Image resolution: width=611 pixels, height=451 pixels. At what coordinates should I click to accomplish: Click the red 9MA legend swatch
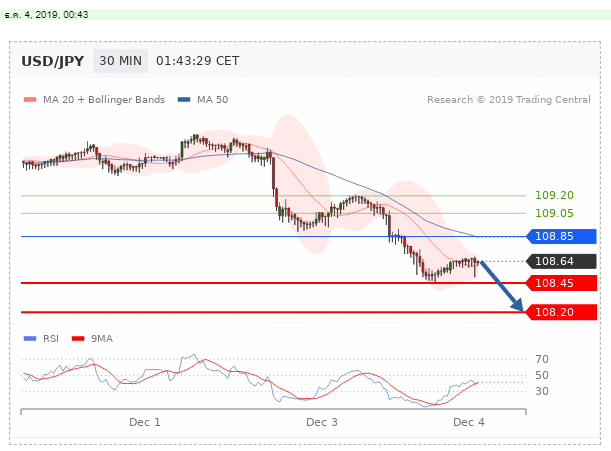[78, 338]
